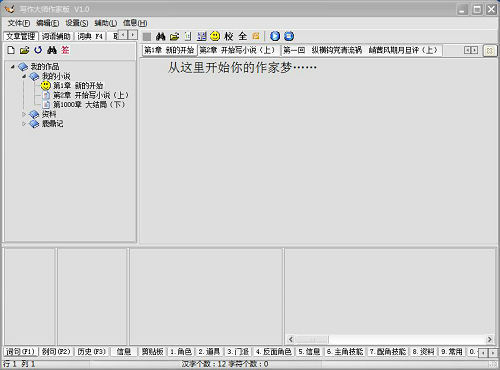
Task: Click the horizontal scrollbar left arrow in bottom pane
Action: [291, 339]
